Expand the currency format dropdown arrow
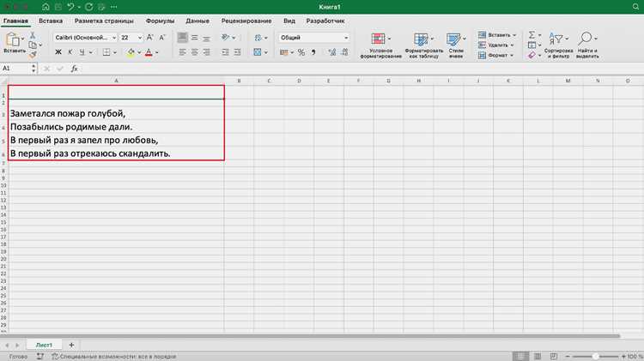The image size is (644, 361). (x=292, y=52)
